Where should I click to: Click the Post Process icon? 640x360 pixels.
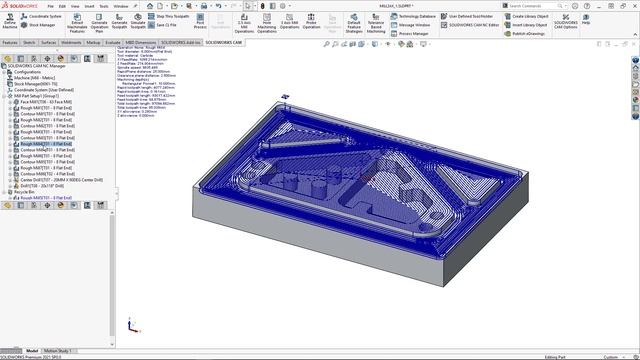tap(200, 21)
